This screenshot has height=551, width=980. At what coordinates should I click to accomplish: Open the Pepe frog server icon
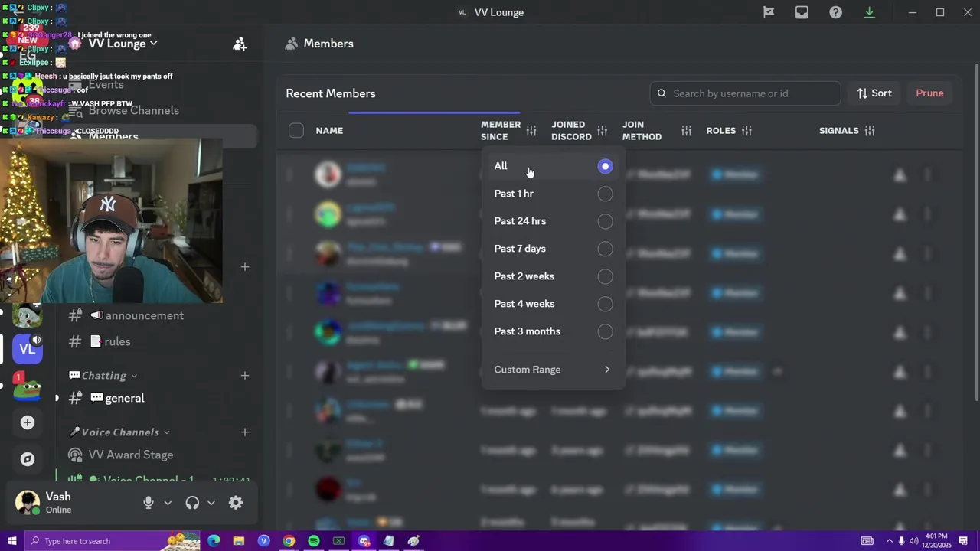tap(28, 387)
